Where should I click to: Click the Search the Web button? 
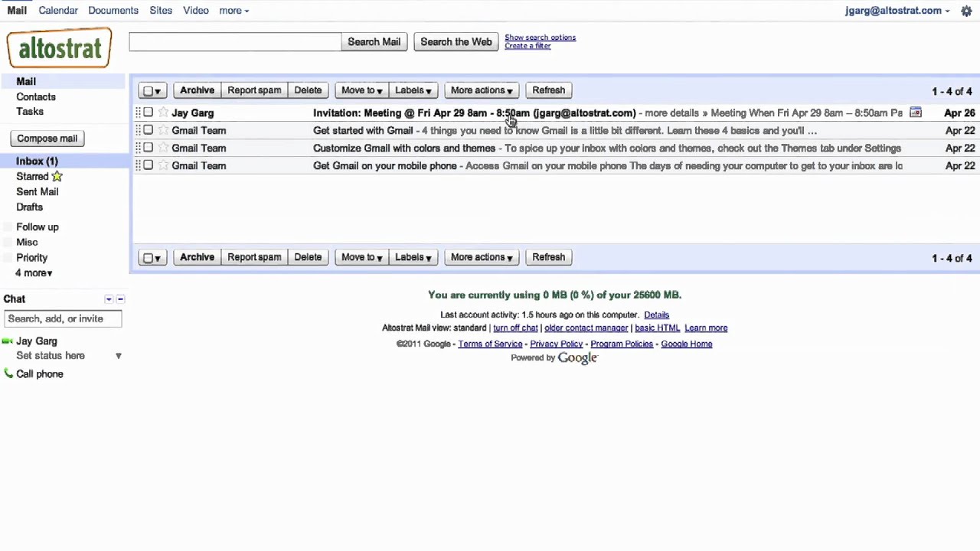pos(456,42)
